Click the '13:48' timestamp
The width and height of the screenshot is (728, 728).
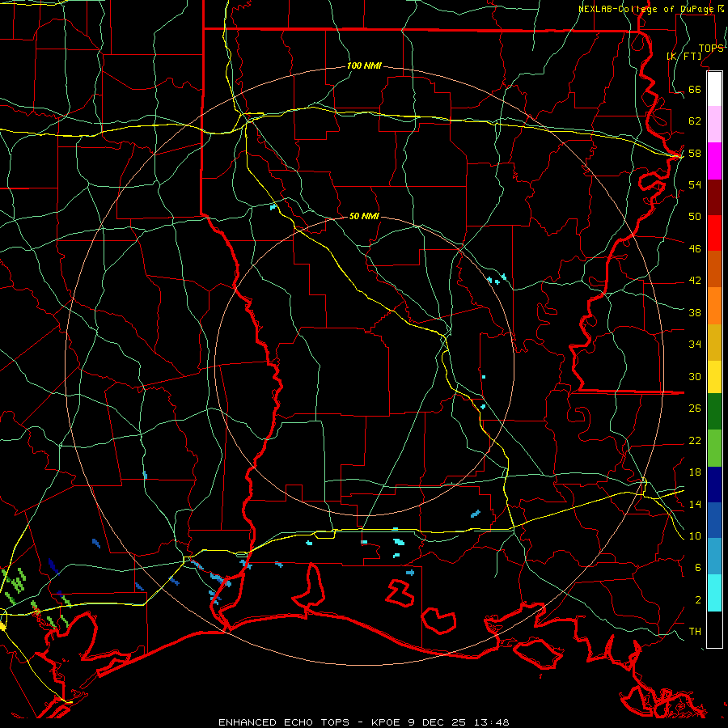[x=492, y=722]
